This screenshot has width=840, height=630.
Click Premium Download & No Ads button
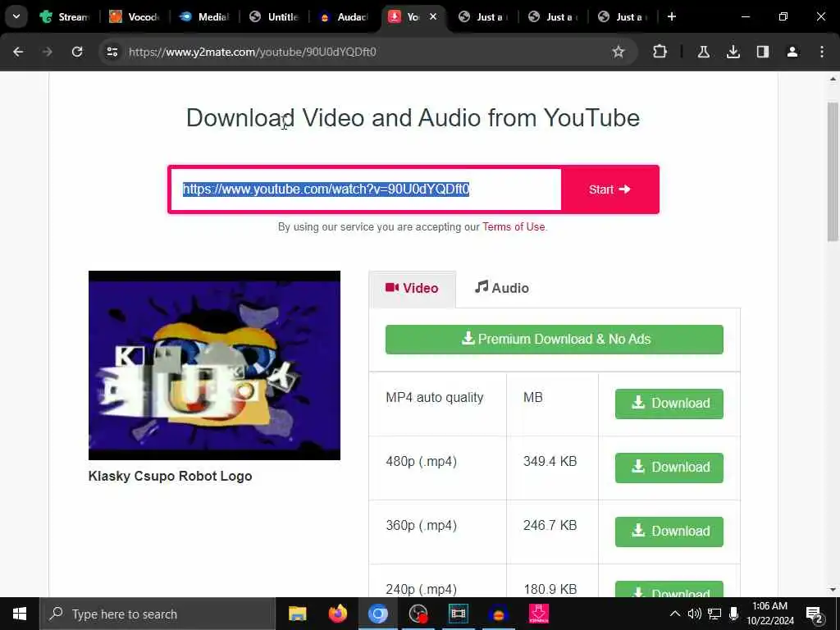pyautogui.click(x=554, y=339)
